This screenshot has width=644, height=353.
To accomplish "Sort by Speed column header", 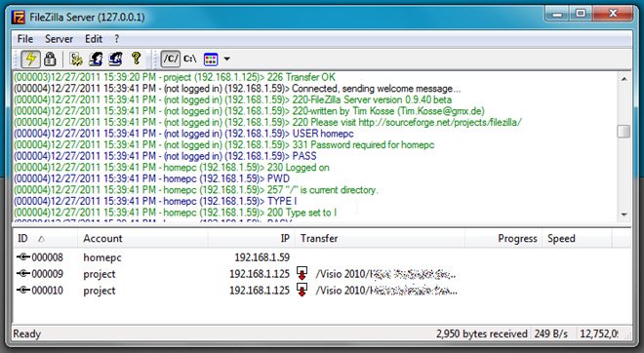I will pyautogui.click(x=577, y=239).
